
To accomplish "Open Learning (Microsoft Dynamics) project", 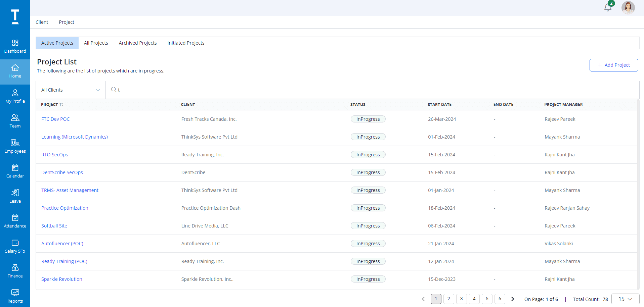I will click(75, 137).
